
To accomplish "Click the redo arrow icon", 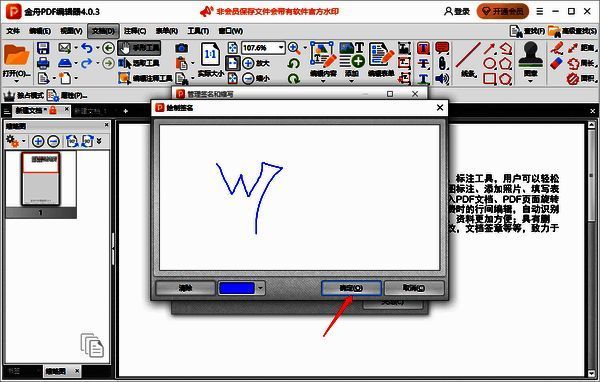I will pos(87,63).
